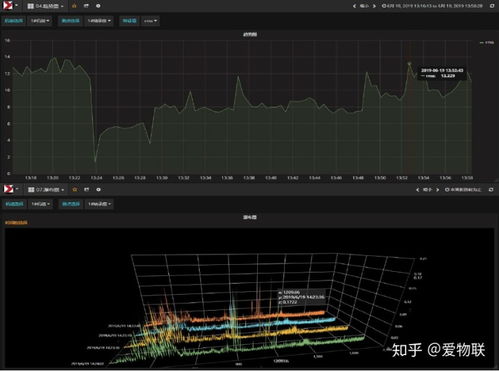Open the Grafana logo menu in the bottom dashboard
This screenshot has width=499, height=371.
click(10, 189)
